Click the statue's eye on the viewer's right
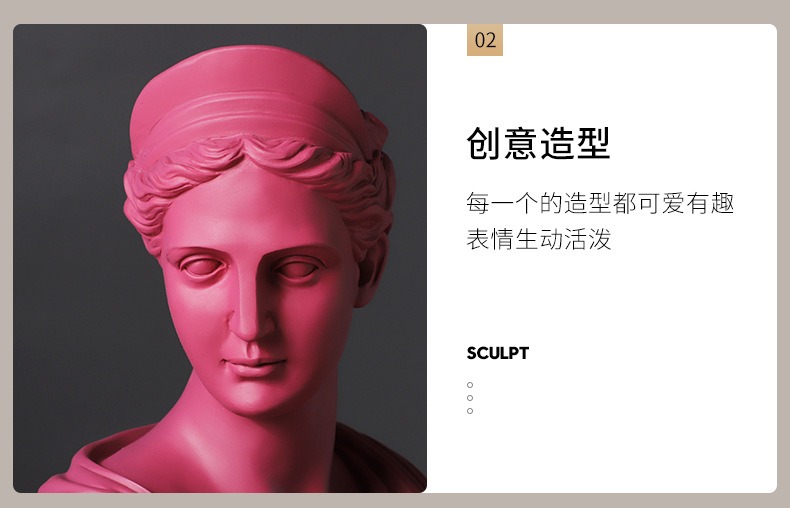Viewport: 790px width, 508px height. pyautogui.click(x=298, y=269)
